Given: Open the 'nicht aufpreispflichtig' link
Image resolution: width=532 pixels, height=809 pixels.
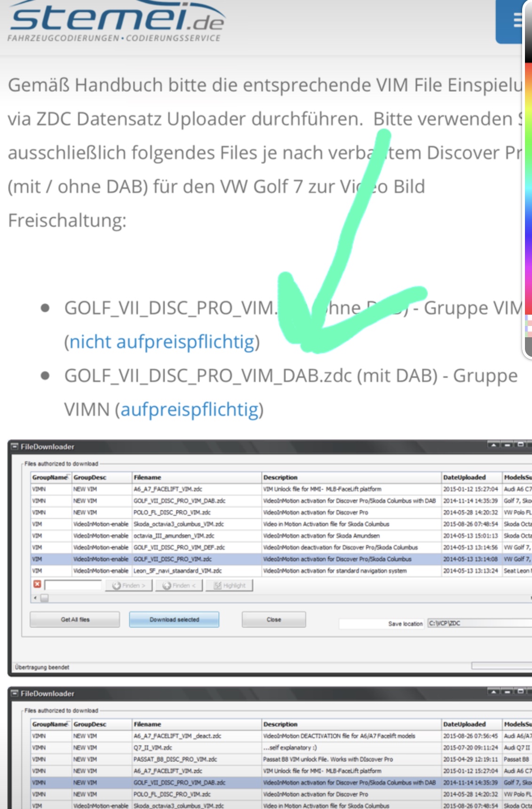Looking at the screenshot, I should coord(162,342).
